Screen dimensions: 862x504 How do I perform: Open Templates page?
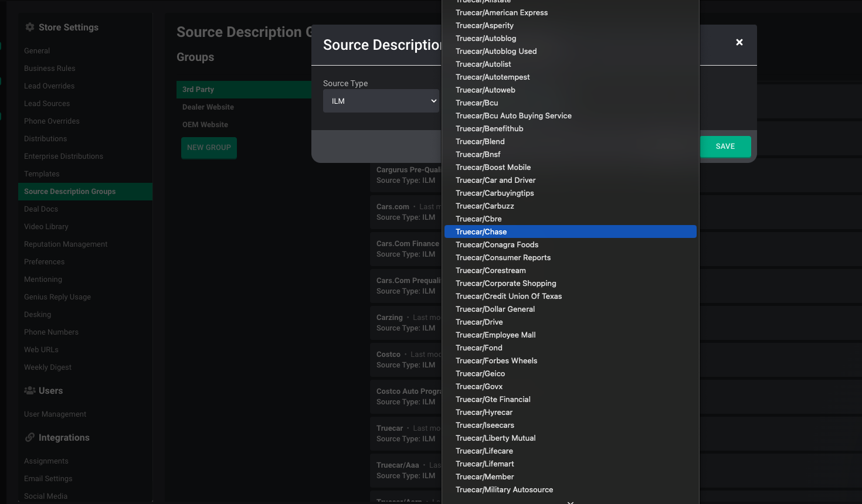[x=42, y=174]
